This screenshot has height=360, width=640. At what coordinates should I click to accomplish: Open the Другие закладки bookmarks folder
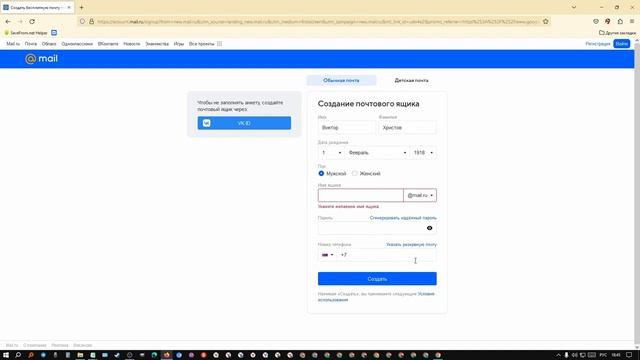click(x=617, y=33)
